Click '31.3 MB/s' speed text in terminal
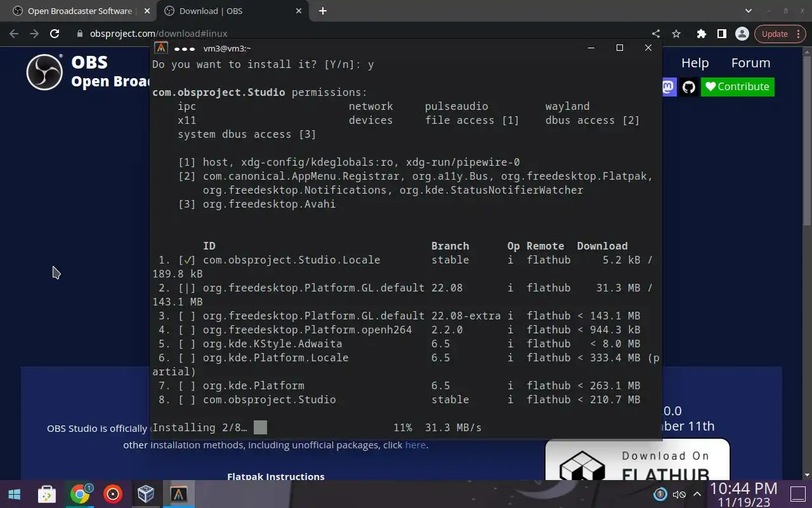The image size is (812, 508). click(454, 427)
